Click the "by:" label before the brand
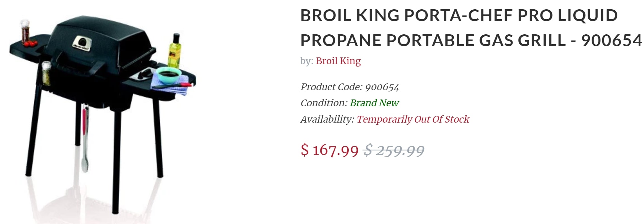Image resolution: width=644 pixels, height=224 pixels. 307,61
